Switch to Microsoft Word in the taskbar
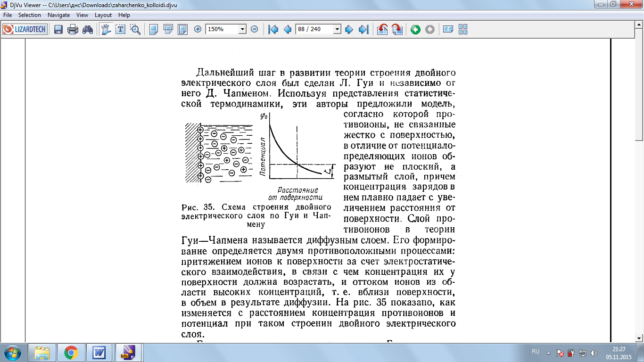Viewport: 644px width, 362px height. pos(100,352)
